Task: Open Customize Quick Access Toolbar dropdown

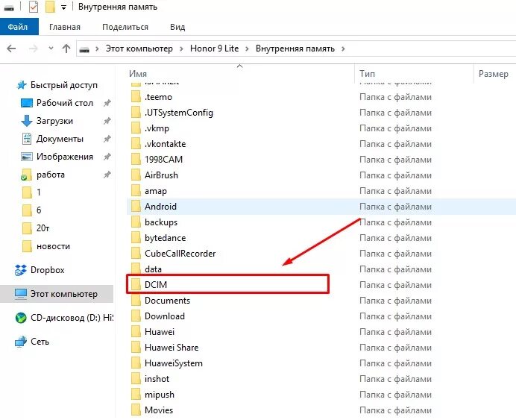Action: pos(63,7)
